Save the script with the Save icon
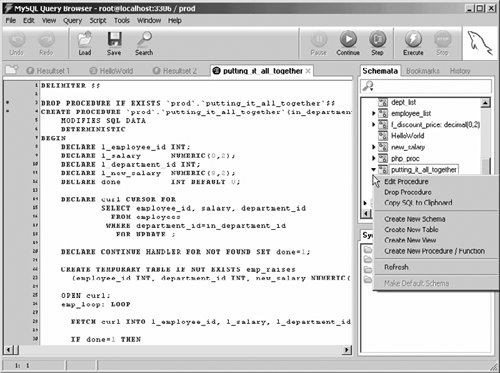The height and width of the screenshot is (373, 500). [x=114, y=44]
